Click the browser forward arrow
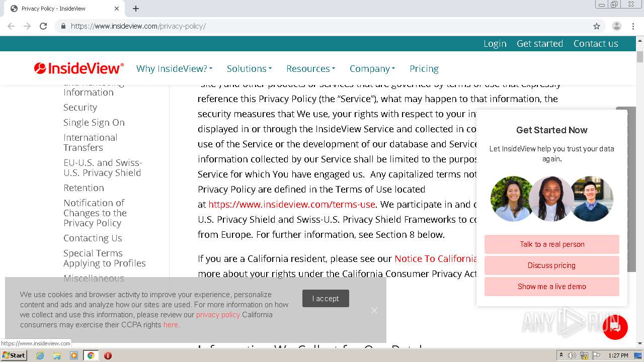 point(27,26)
